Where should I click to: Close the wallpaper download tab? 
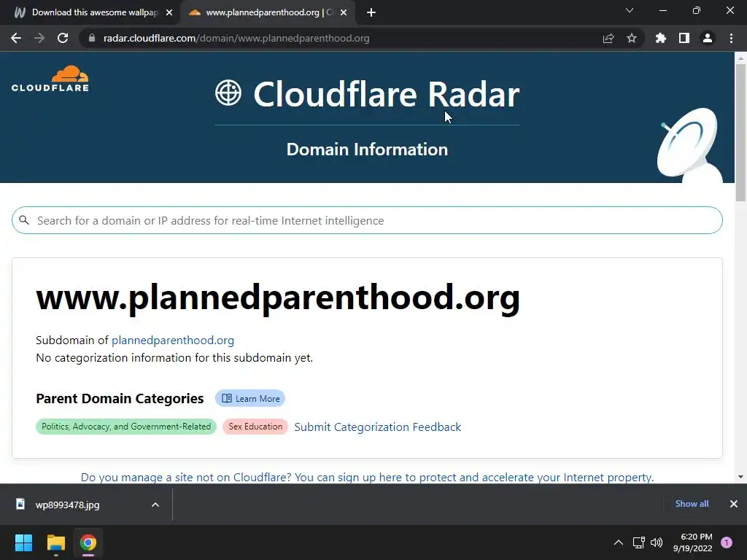pos(169,13)
